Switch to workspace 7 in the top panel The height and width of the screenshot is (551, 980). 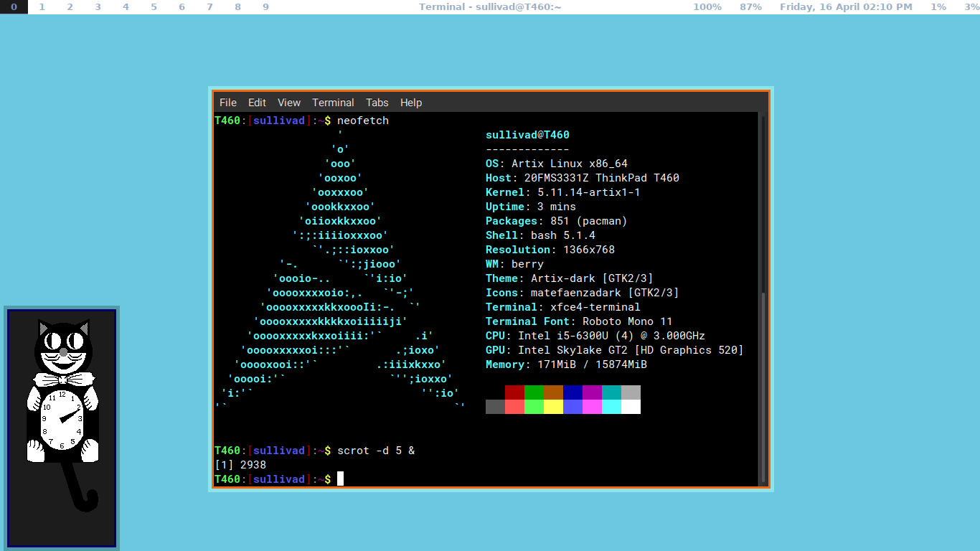(209, 7)
